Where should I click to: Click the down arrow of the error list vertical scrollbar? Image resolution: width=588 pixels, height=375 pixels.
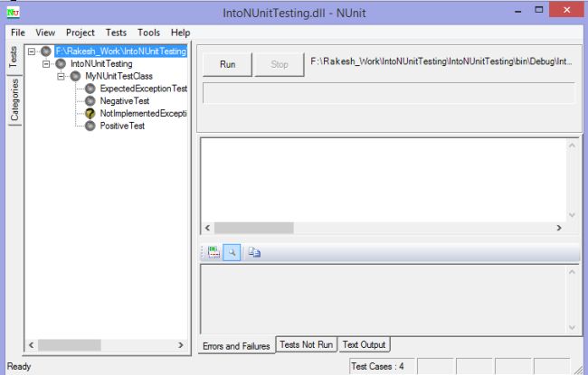[572, 215]
